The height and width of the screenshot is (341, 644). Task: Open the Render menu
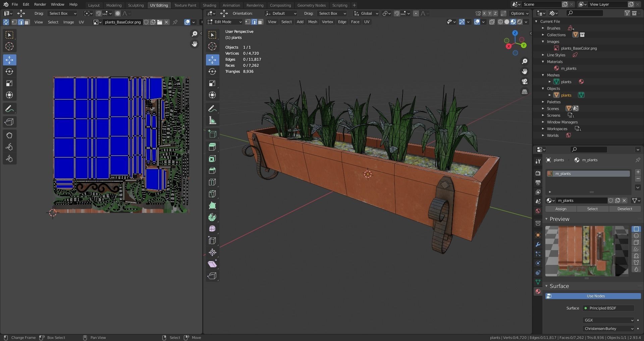coord(40,4)
